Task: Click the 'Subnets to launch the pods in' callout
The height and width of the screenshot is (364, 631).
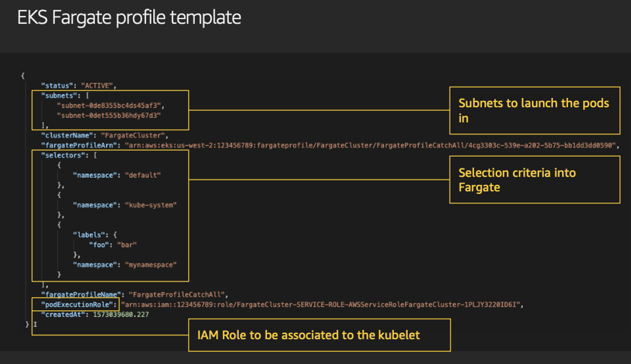Action: (534, 111)
